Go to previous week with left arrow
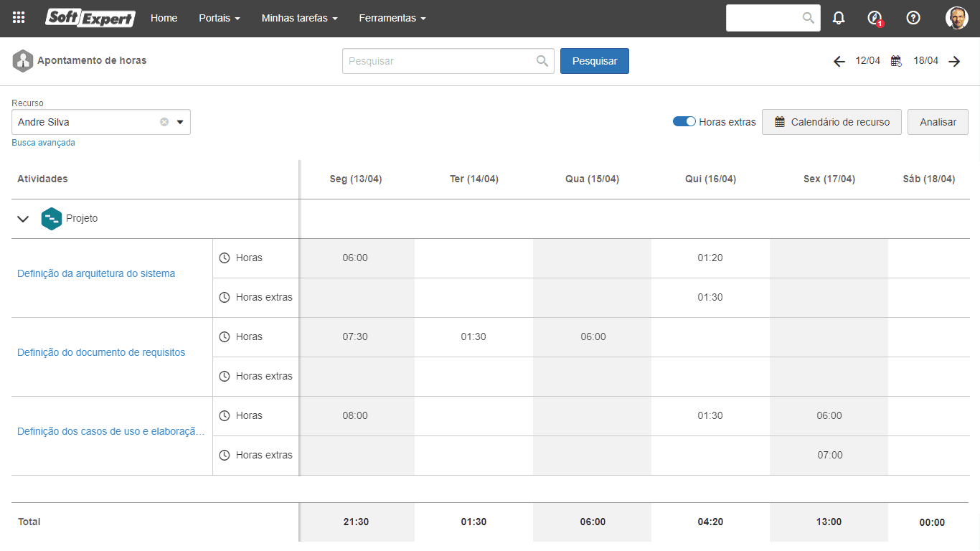The height and width of the screenshot is (551, 980). (x=839, y=61)
